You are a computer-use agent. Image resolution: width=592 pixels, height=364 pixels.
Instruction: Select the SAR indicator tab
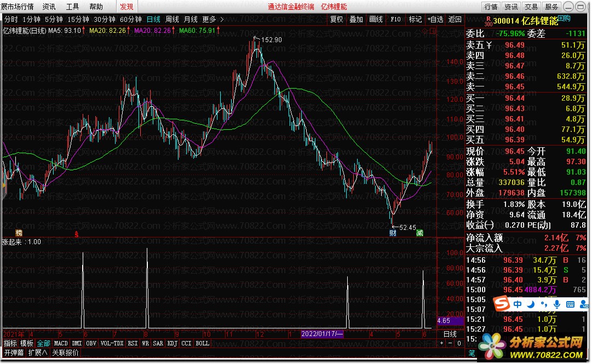[x=158, y=343]
